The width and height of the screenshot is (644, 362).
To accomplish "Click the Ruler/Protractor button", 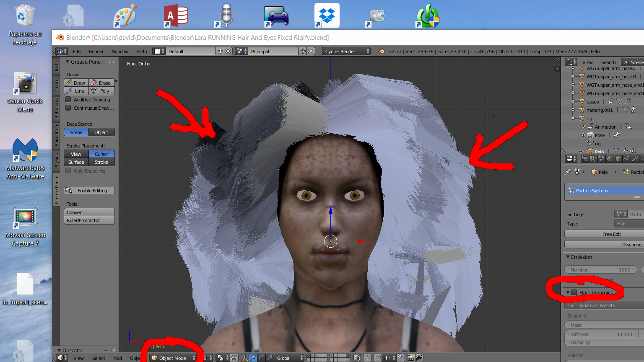I will coord(89,220).
